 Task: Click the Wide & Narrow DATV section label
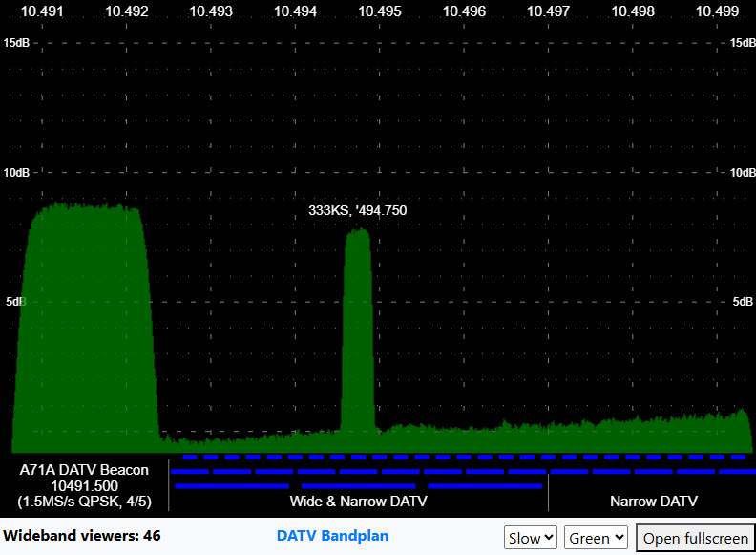click(358, 502)
